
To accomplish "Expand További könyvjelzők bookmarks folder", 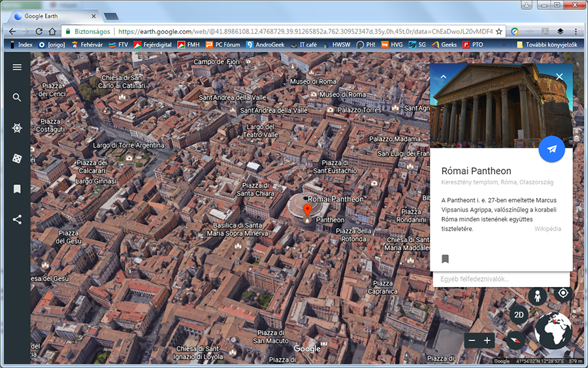I will (547, 44).
